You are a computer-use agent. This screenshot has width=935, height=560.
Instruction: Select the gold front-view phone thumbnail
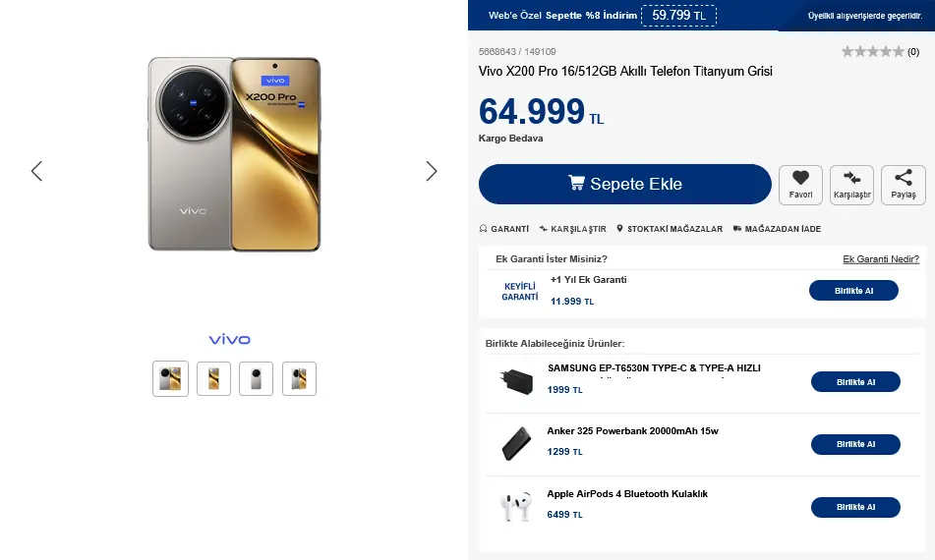point(213,379)
